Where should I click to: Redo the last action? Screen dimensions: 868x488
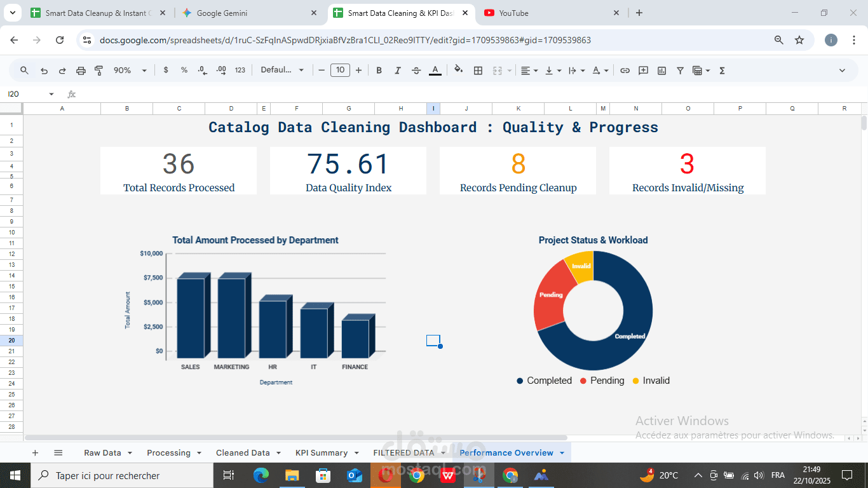[62, 71]
